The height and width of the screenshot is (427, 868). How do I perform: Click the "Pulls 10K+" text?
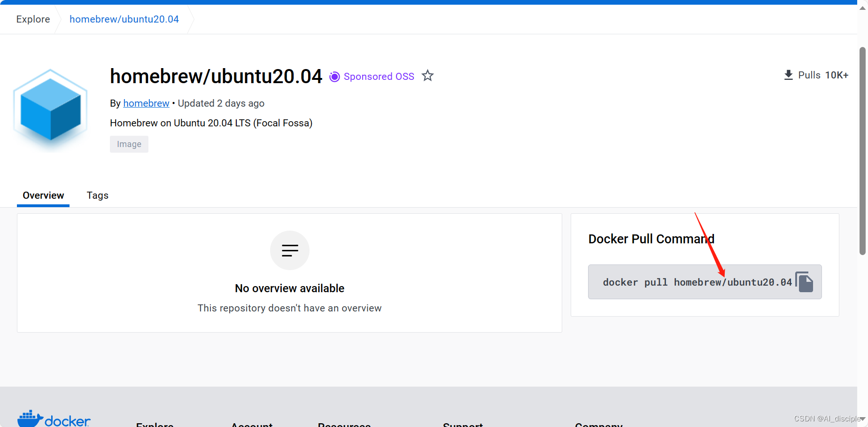(823, 75)
